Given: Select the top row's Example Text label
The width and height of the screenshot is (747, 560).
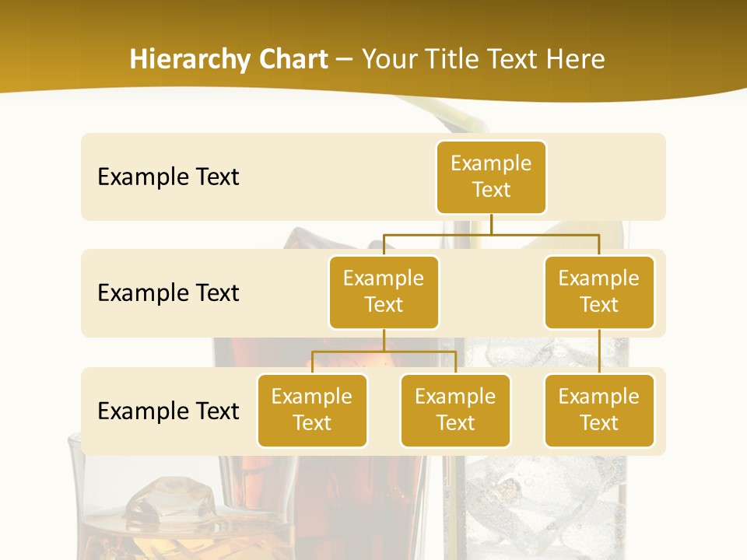Looking at the screenshot, I should [x=168, y=177].
